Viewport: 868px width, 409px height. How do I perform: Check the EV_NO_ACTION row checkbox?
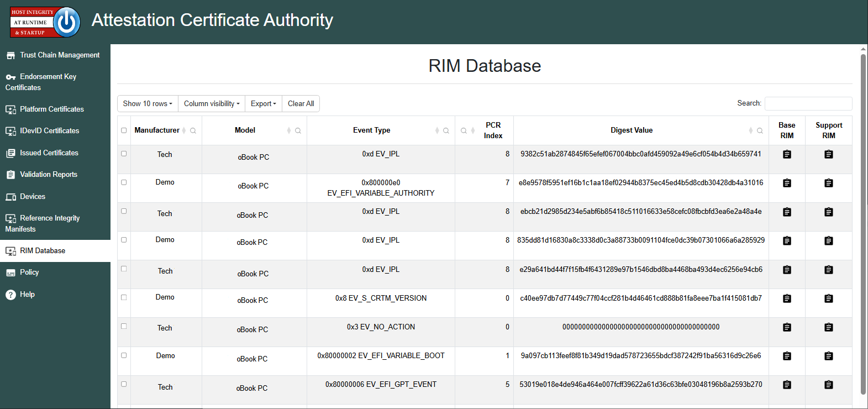click(x=124, y=326)
